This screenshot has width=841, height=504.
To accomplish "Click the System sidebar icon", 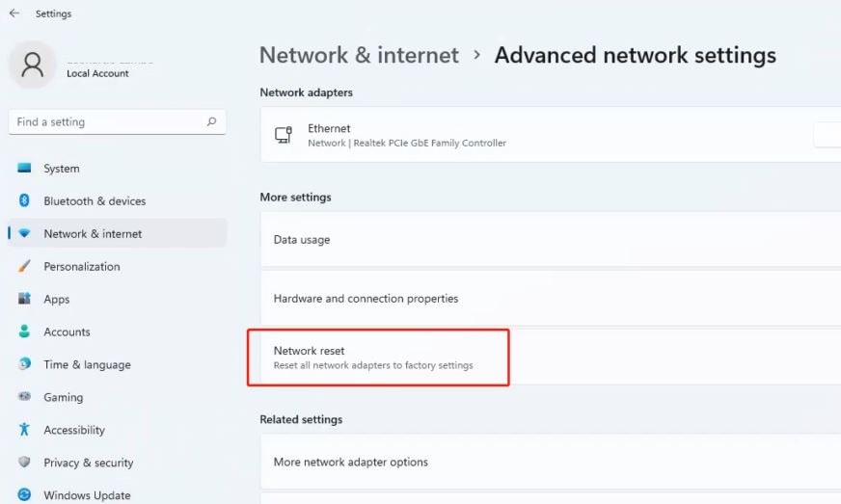I will (x=25, y=169).
